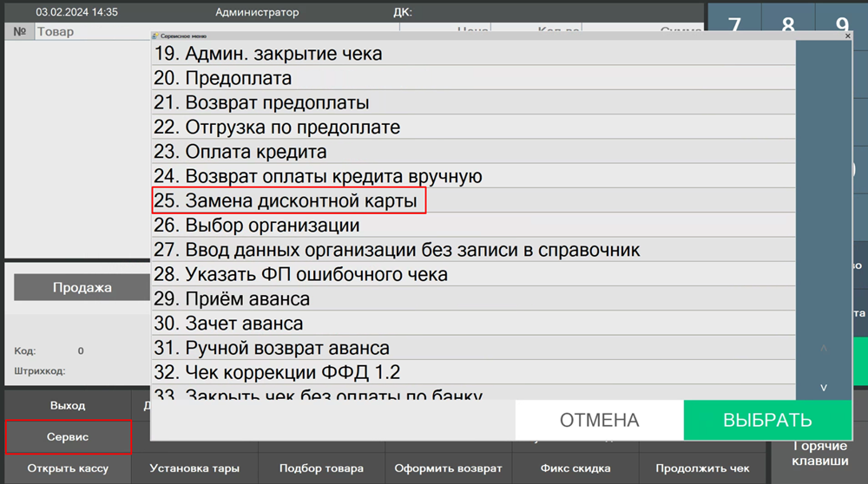Screen dimensions: 868x484
Task: Click the Продажа mode button
Action: 82,287
